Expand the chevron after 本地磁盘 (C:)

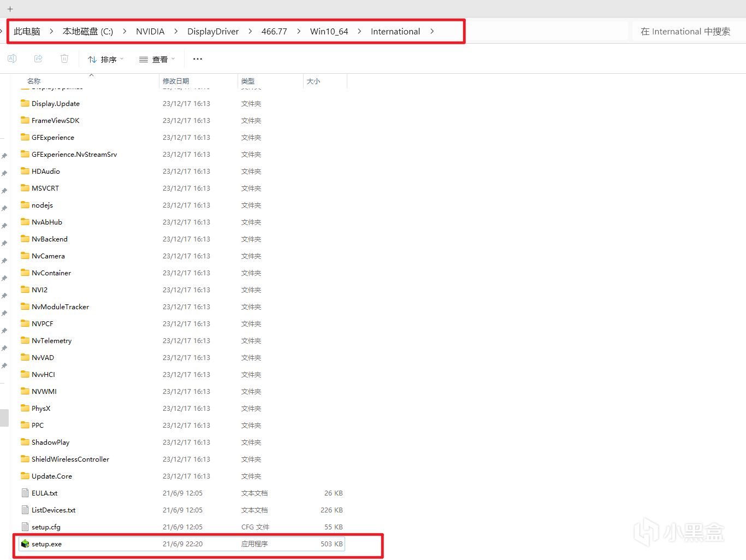point(125,31)
